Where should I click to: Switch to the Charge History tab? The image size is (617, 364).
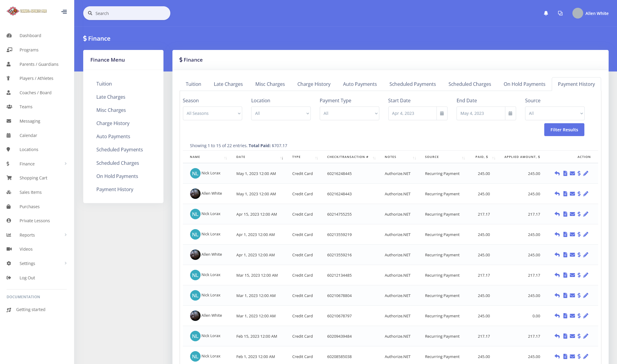pos(314,84)
